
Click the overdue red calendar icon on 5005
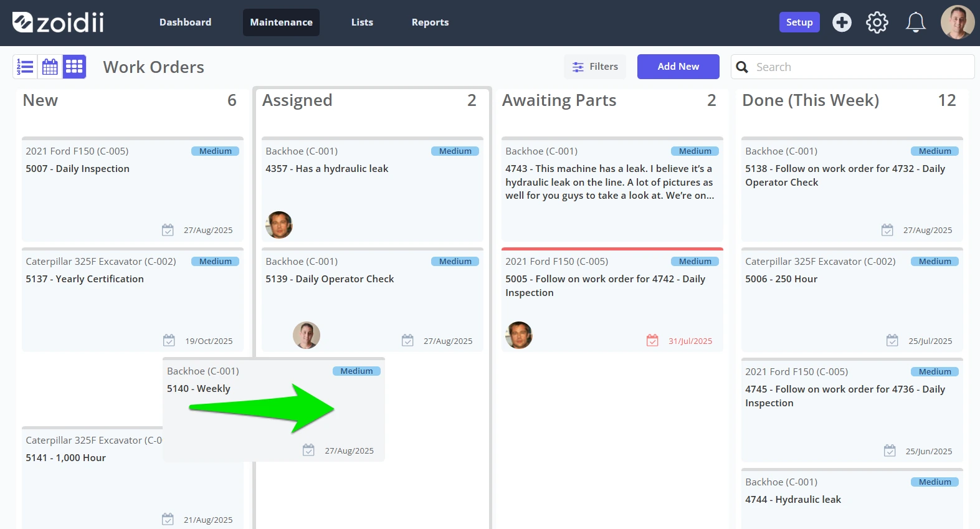click(x=652, y=341)
